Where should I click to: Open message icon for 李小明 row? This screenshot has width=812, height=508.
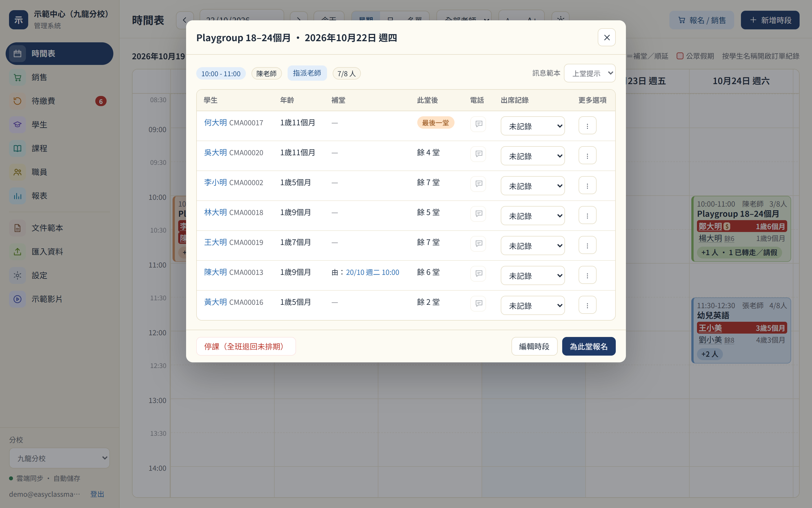pyautogui.click(x=478, y=184)
